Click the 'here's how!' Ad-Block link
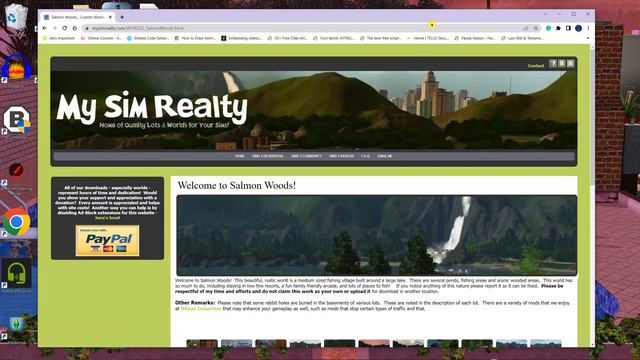 coord(107,218)
